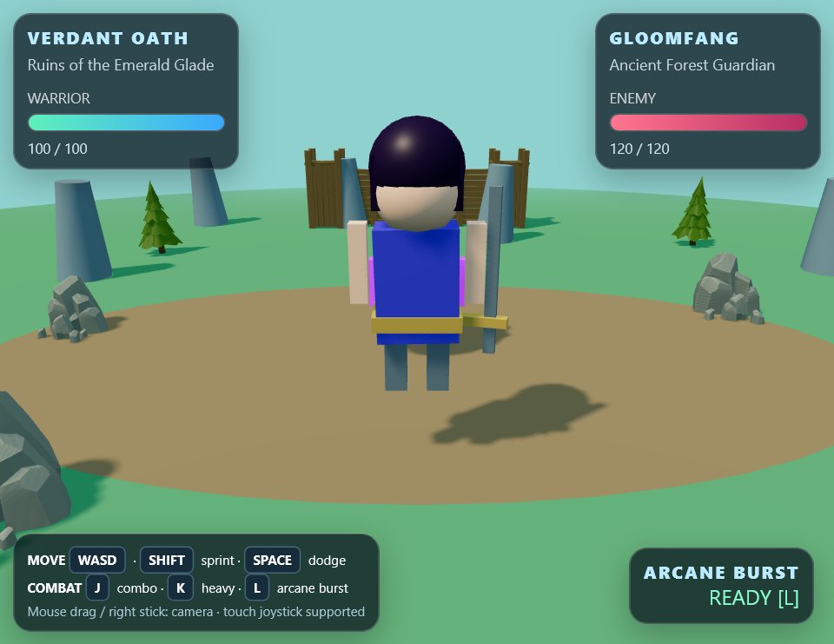Click the warrior character's dark hair
Screen dimensions: 834x644
tap(416, 155)
